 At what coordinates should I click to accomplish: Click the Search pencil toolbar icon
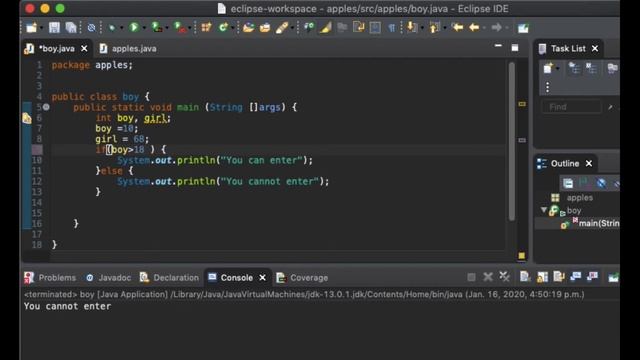click(282, 28)
